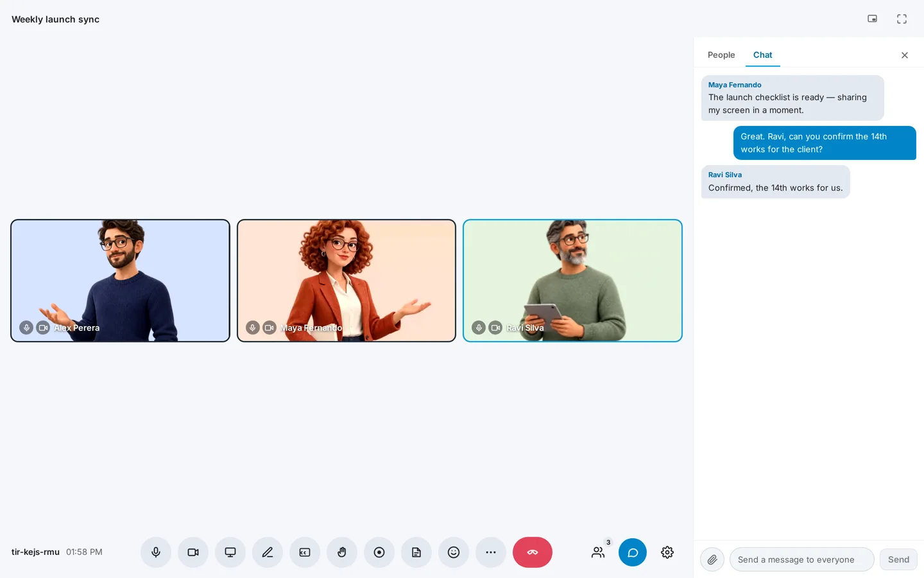This screenshot has width=924, height=578.
Task: Open the whiteboard pen tool
Action: tap(268, 552)
